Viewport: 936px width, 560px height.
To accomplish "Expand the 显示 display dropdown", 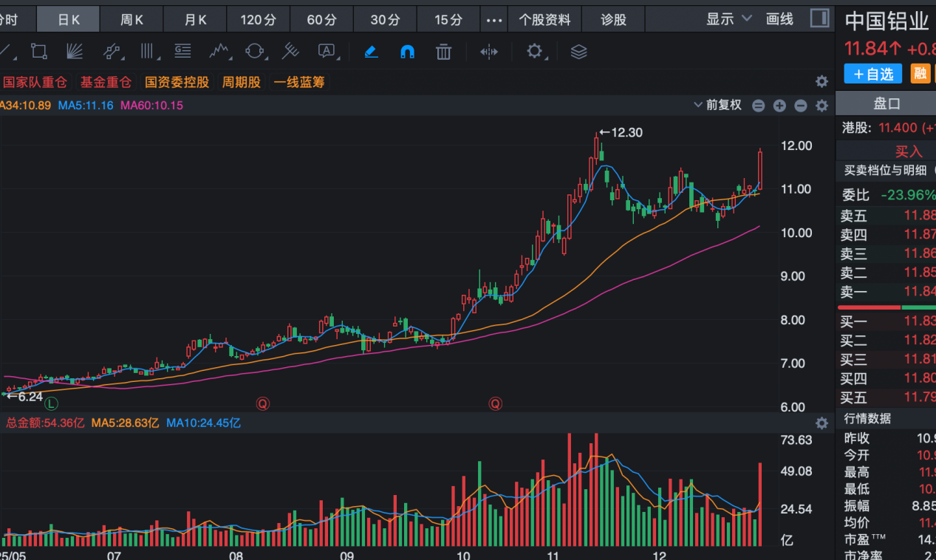I will pos(728,19).
